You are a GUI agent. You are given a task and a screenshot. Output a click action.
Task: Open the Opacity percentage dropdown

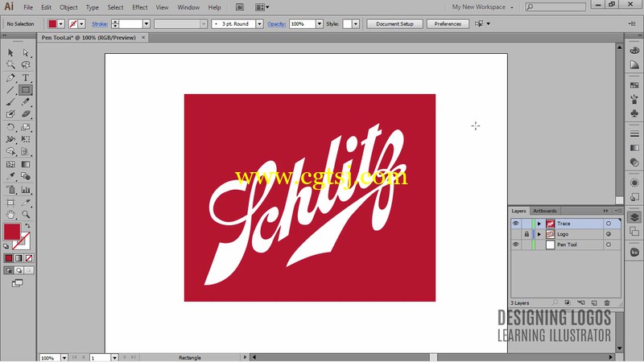point(320,24)
